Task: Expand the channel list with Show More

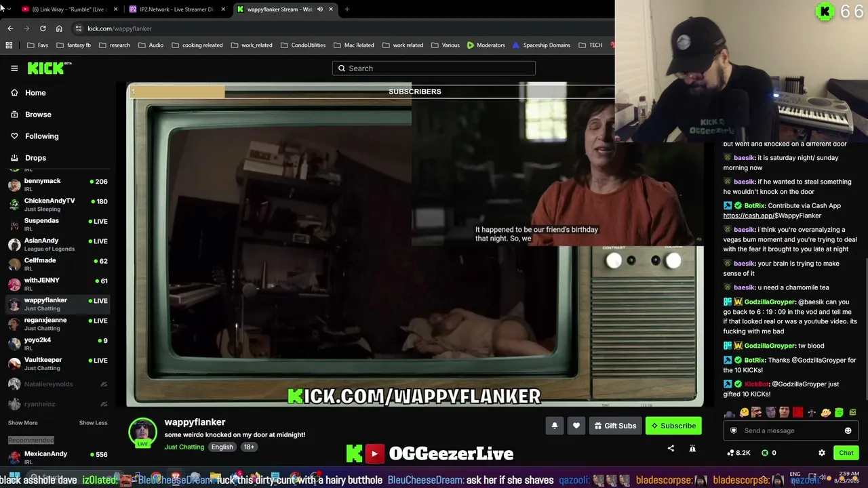Action: pos(22,423)
